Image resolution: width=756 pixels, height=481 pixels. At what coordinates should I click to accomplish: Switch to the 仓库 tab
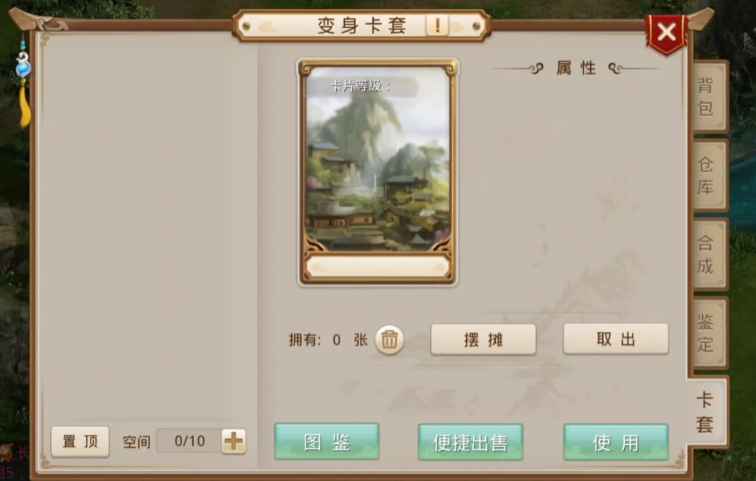point(709,176)
